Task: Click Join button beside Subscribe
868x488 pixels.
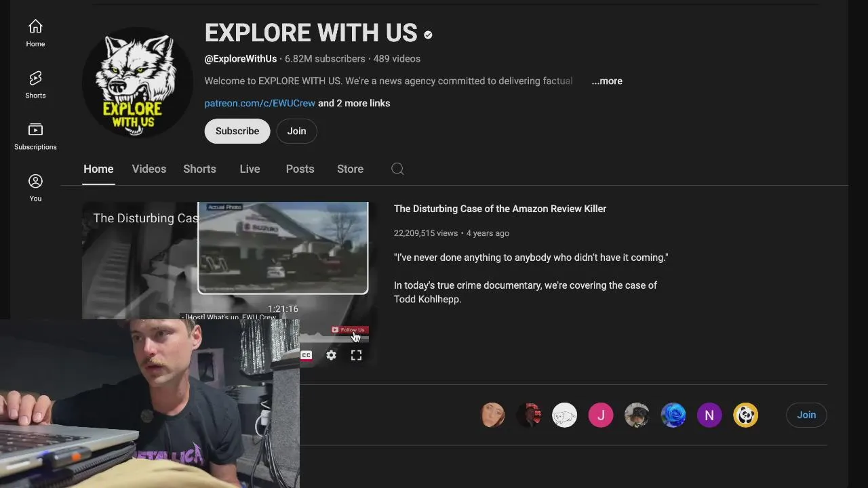Action: tap(296, 131)
